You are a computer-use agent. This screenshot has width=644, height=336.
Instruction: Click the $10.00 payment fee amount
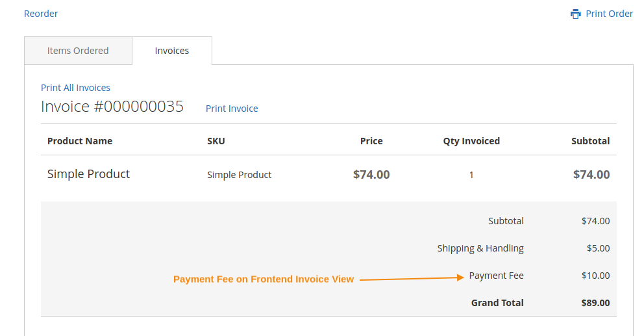pyautogui.click(x=595, y=276)
